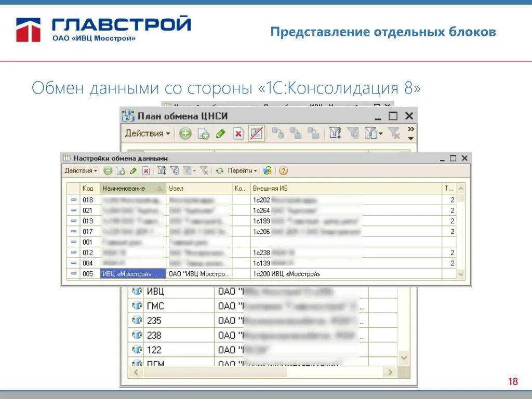Screen dimensions: 532x399
Task: Run data exchange icon next to Перейти
Action: pos(268,170)
